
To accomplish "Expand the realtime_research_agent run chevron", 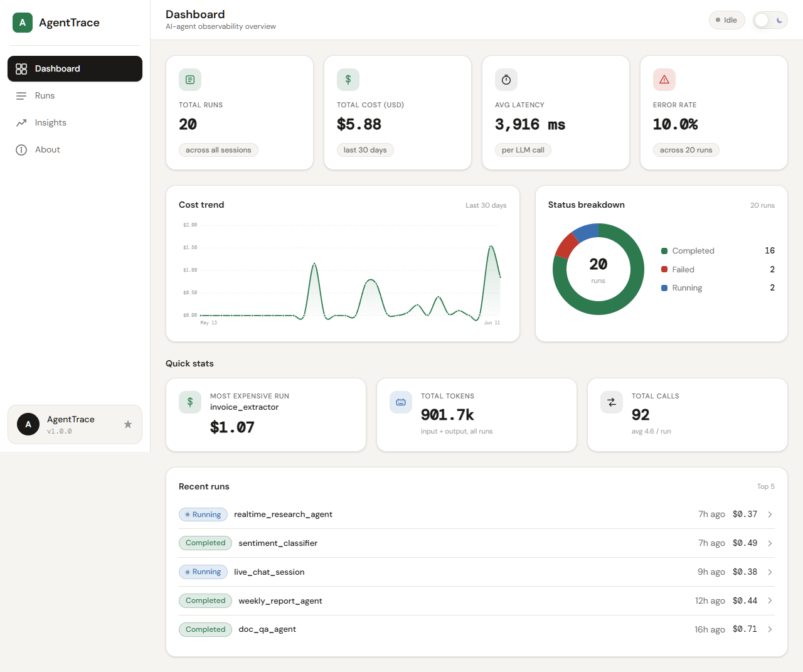I will (x=770, y=515).
